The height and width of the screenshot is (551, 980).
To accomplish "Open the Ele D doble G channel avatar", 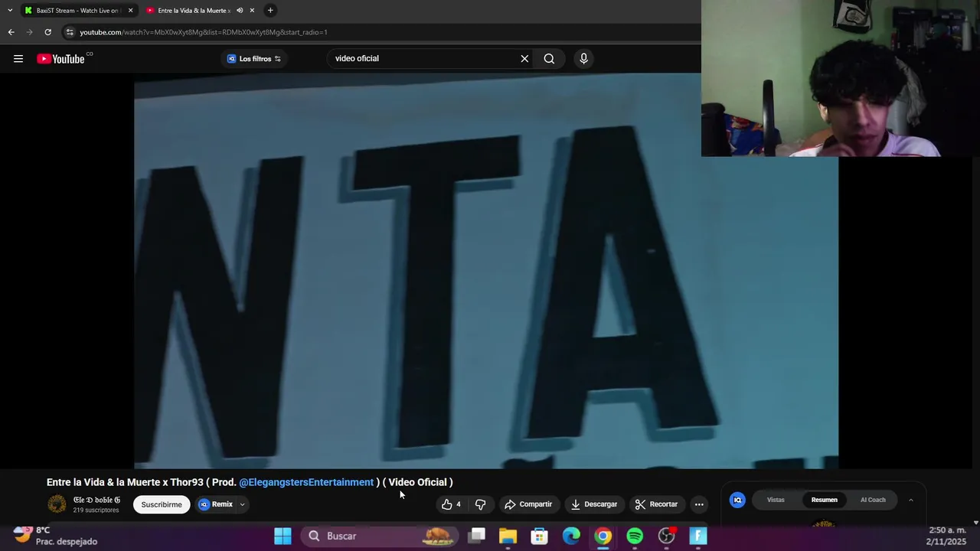I will pyautogui.click(x=57, y=504).
